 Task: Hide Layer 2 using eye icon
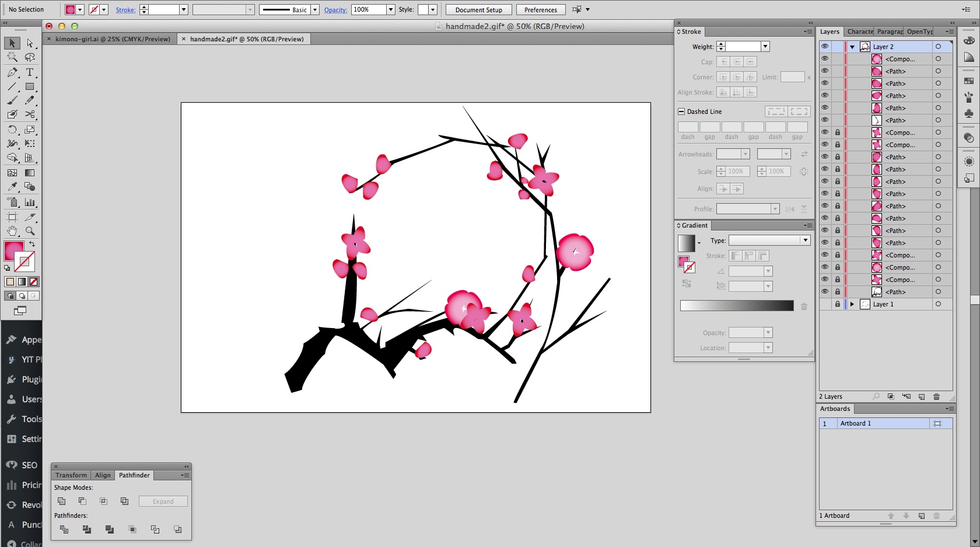825,47
